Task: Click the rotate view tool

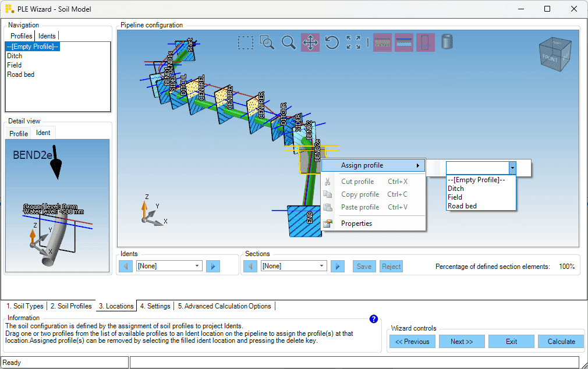Action: (x=332, y=42)
